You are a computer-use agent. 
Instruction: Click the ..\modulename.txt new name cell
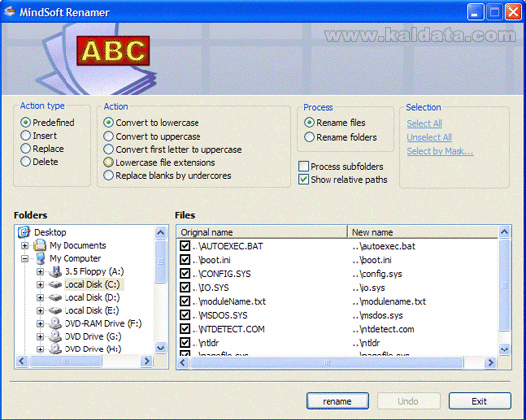389,301
